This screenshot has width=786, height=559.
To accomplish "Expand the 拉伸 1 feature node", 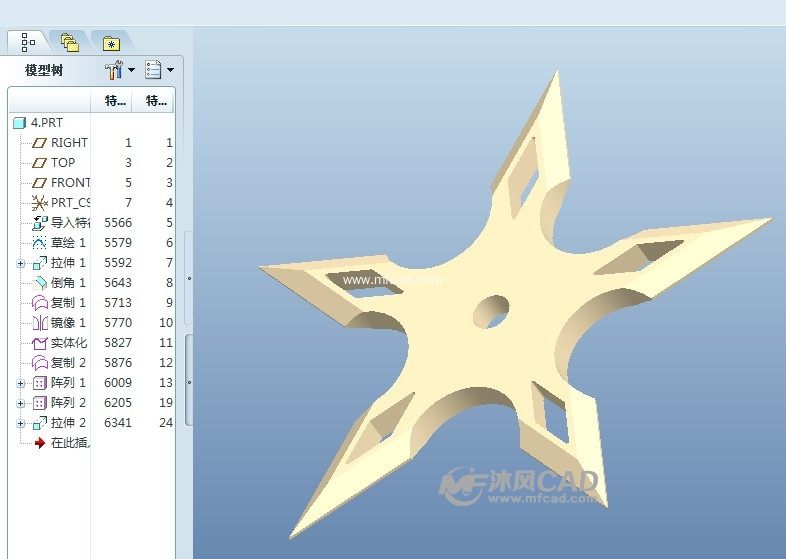I will coord(21,263).
